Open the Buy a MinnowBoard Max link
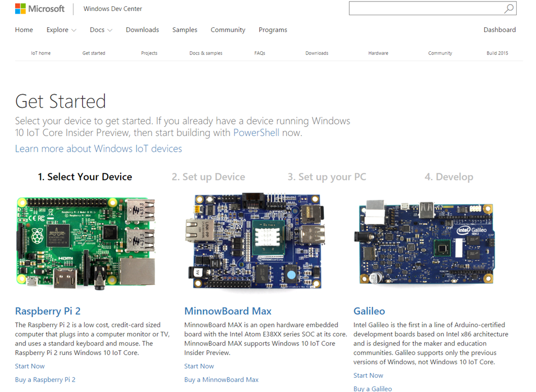Screen dimensions: 536x392 (x=221, y=379)
